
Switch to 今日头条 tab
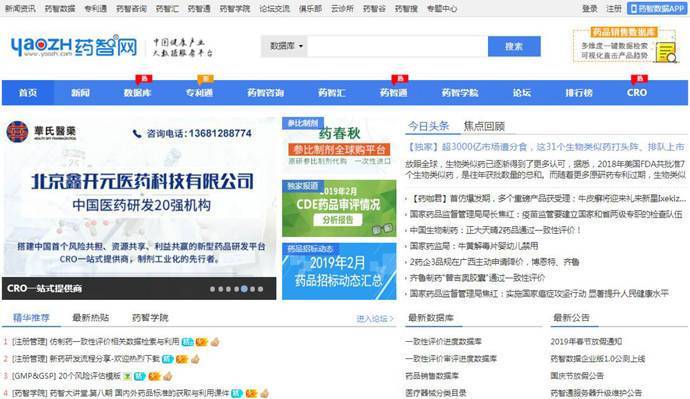(428, 126)
